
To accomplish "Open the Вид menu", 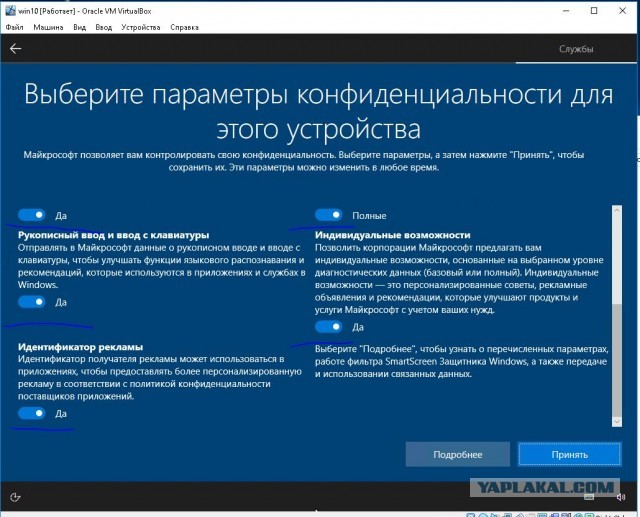I will pos(80,27).
